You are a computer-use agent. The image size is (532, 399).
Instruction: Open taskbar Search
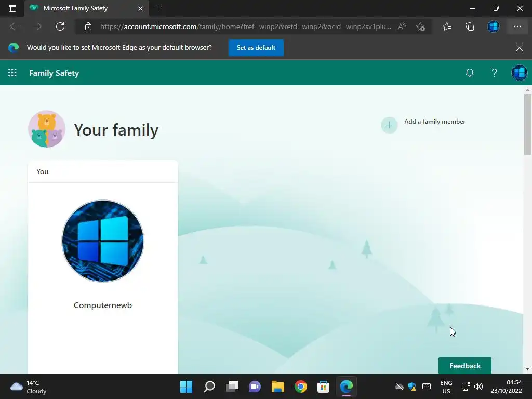pyautogui.click(x=209, y=387)
